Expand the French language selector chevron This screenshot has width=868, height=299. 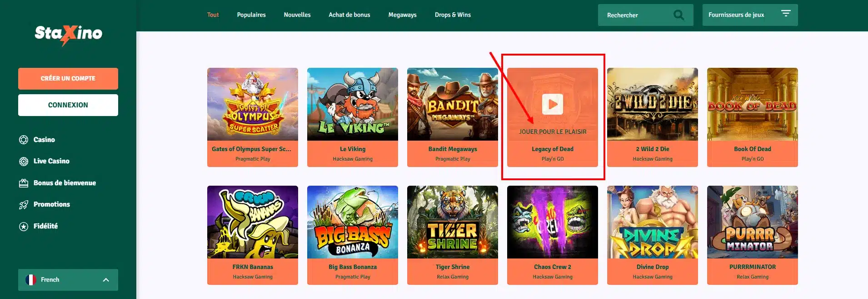tap(106, 280)
